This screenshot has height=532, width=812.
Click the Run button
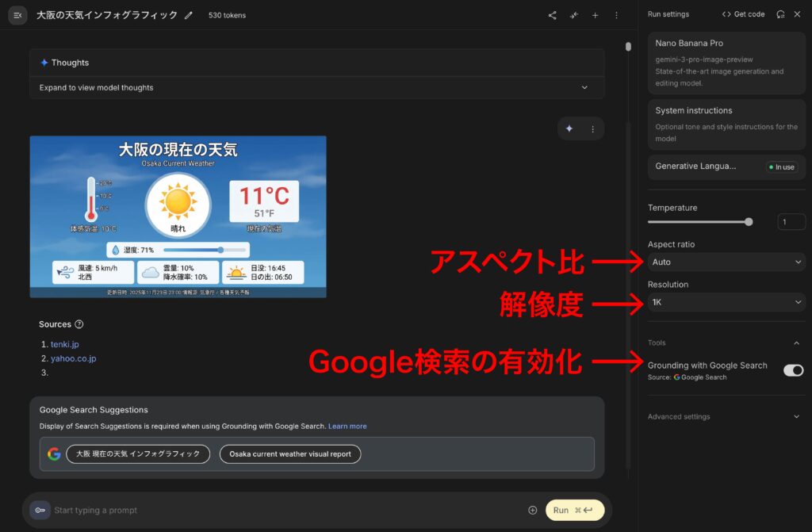(x=574, y=510)
